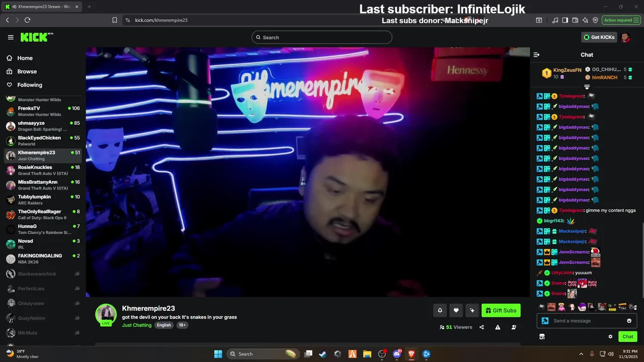This screenshot has height=362, width=644.
Task: Open MissBrattanyAnn channel in the sidebar
Action: 43,185
